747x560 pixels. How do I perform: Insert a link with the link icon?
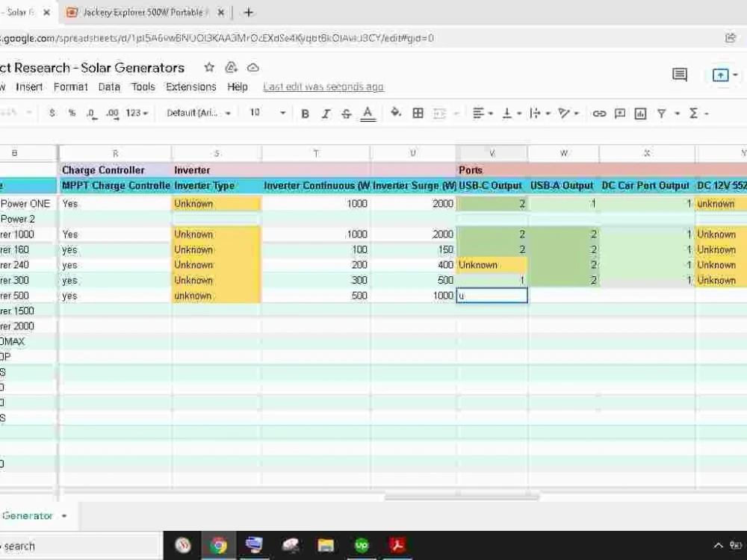click(x=599, y=113)
